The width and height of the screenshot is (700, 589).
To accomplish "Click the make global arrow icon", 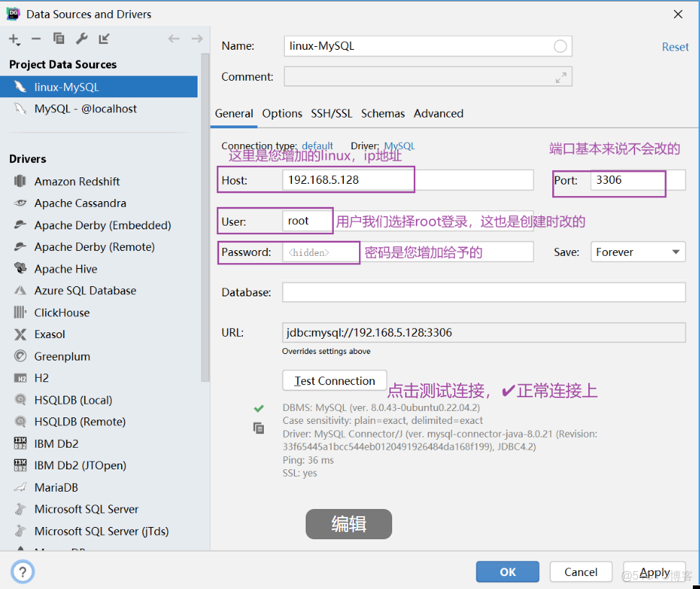I will tap(104, 39).
